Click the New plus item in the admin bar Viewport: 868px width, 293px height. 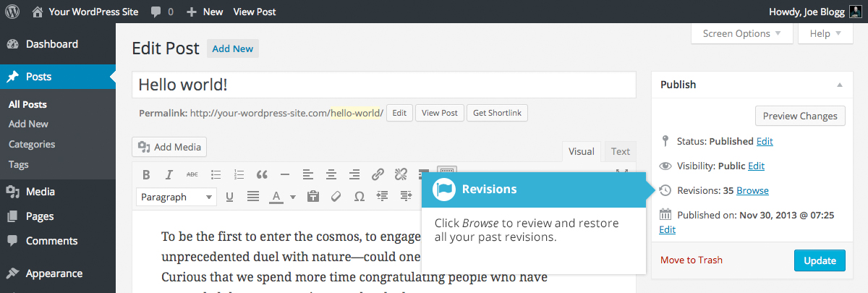pos(205,12)
